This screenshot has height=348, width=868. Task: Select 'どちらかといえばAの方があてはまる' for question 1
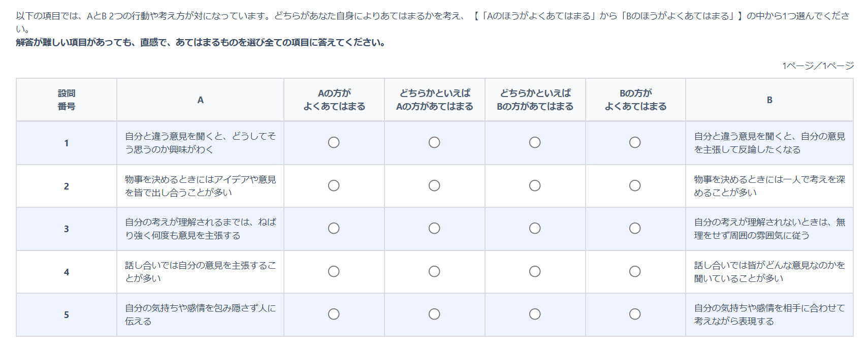434,142
